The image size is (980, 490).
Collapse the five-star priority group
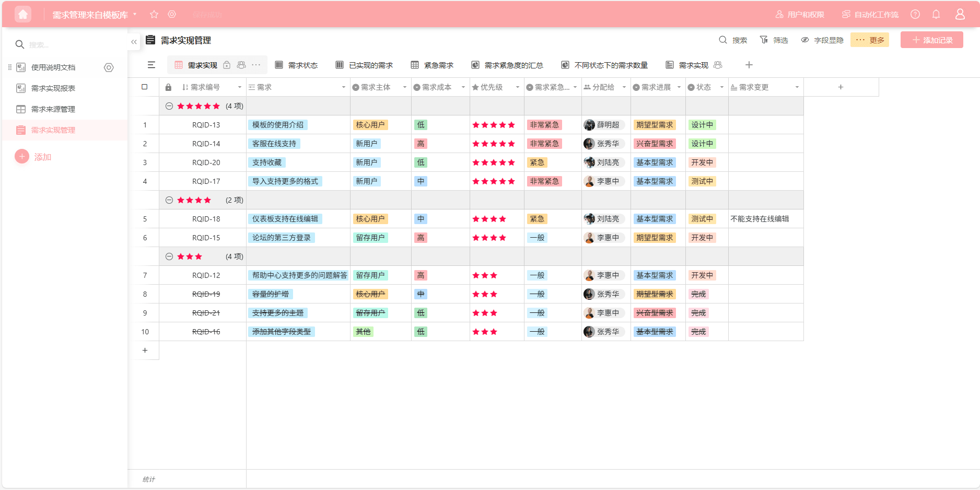[x=169, y=106]
